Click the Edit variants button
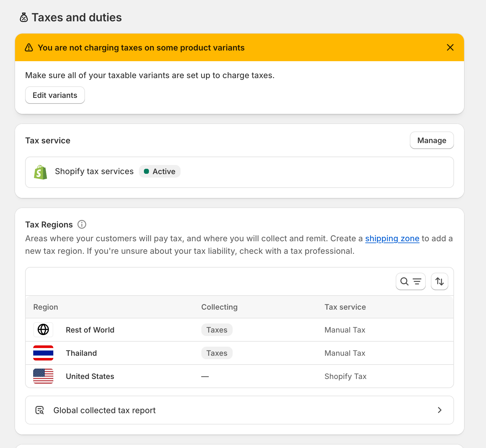Viewport: 486px width, 448px height. click(x=55, y=95)
